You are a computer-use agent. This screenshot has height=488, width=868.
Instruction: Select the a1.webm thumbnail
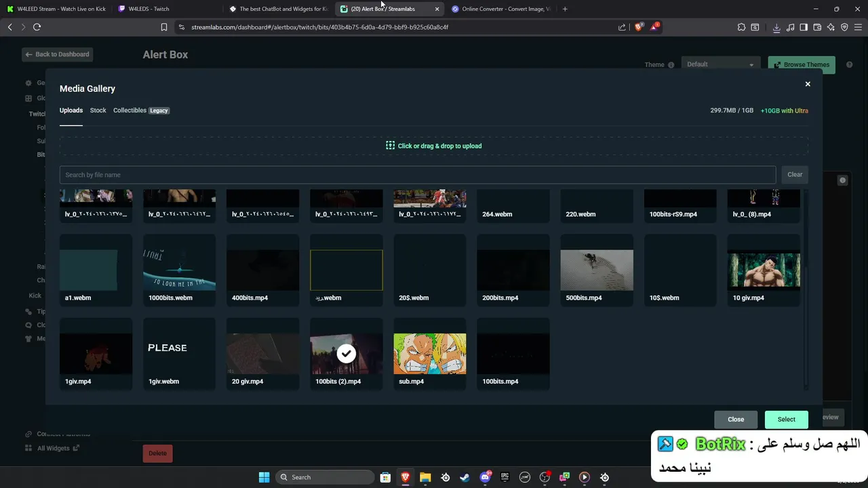pyautogui.click(x=96, y=270)
